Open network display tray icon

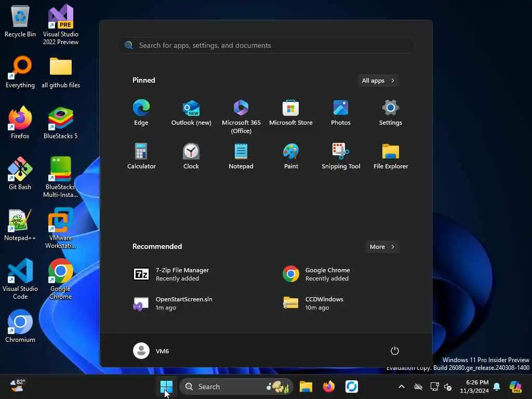tap(434, 387)
